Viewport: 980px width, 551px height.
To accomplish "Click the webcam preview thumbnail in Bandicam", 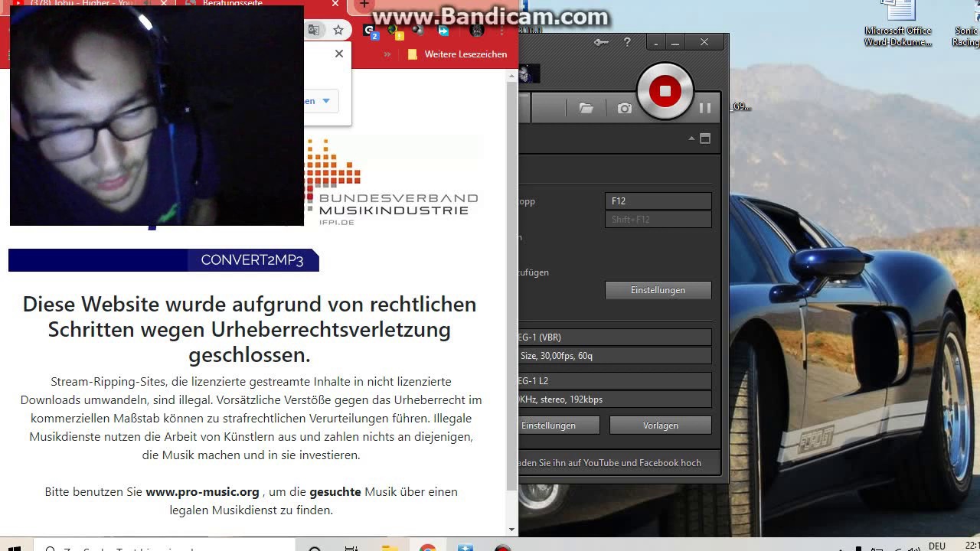I will pos(528,73).
